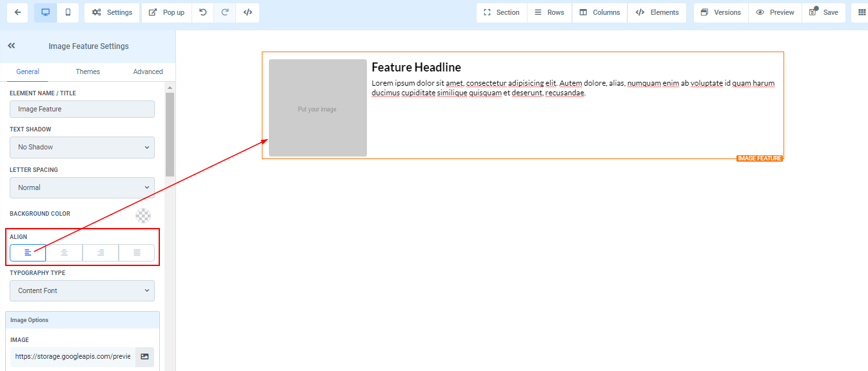Open the code editor icon
The height and width of the screenshot is (371, 868).
(248, 12)
